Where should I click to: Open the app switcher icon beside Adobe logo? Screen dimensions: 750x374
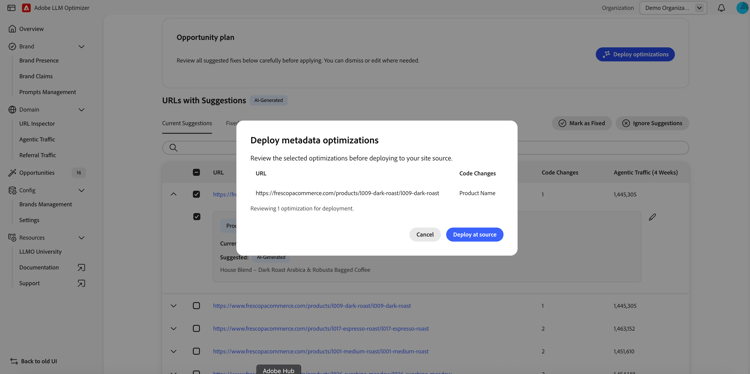point(11,8)
